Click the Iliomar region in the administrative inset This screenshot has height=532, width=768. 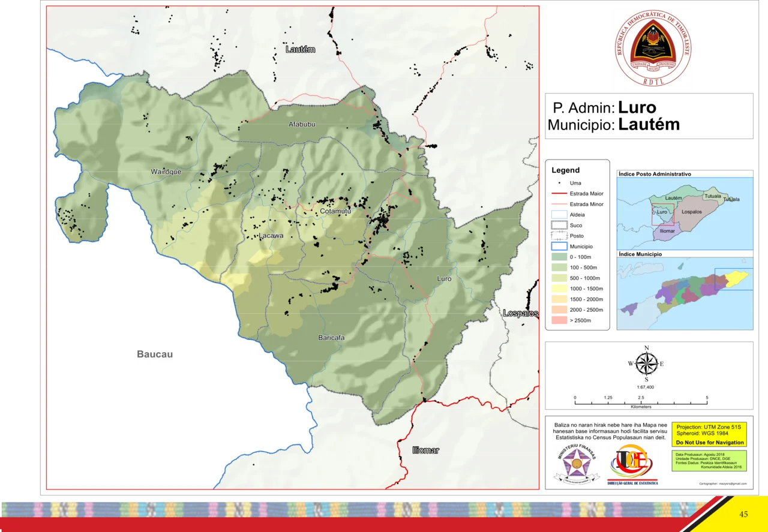667,231
